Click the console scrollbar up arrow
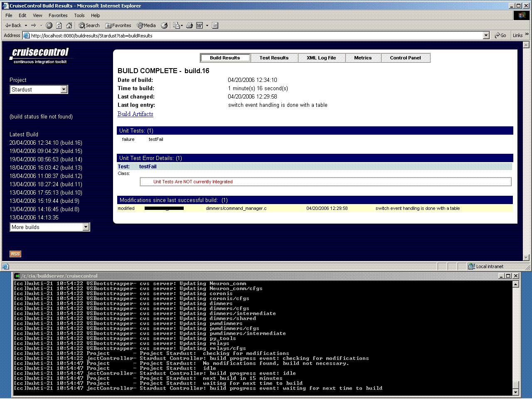 pyautogui.click(x=516, y=284)
